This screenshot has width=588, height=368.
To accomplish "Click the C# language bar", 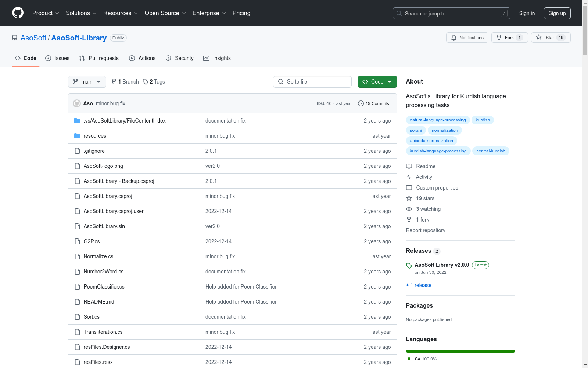I will (460, 351).
